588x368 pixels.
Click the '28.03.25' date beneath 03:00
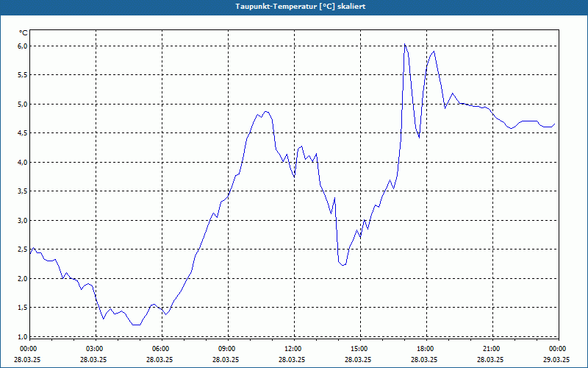[x=93, y=359]
